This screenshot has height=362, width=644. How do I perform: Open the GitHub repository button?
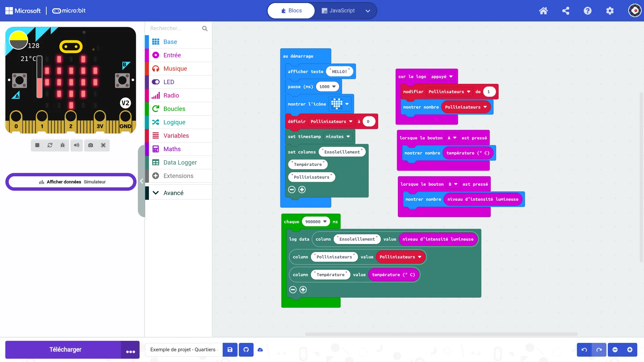click(x=246, y=350)
